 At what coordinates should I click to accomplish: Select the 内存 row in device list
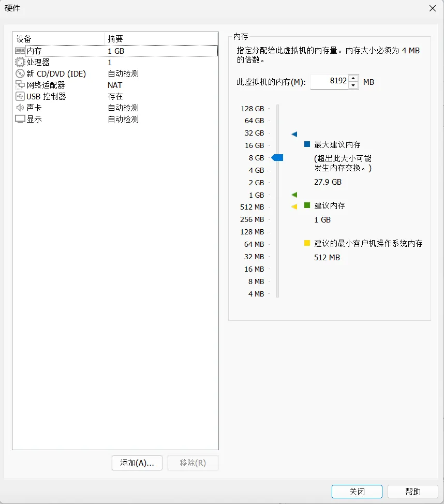point(115,51)
